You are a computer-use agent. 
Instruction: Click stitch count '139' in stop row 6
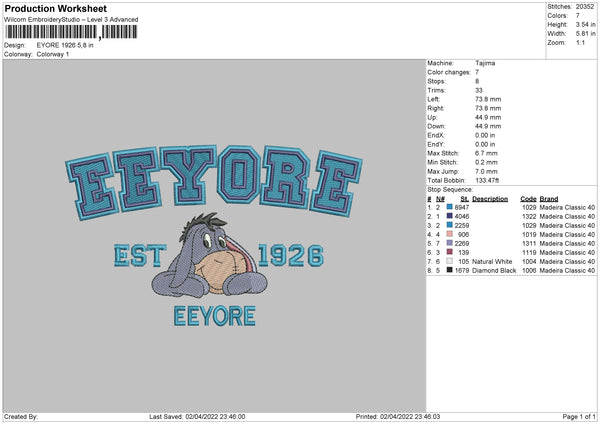pyautogui.click(x=463, y=253)
